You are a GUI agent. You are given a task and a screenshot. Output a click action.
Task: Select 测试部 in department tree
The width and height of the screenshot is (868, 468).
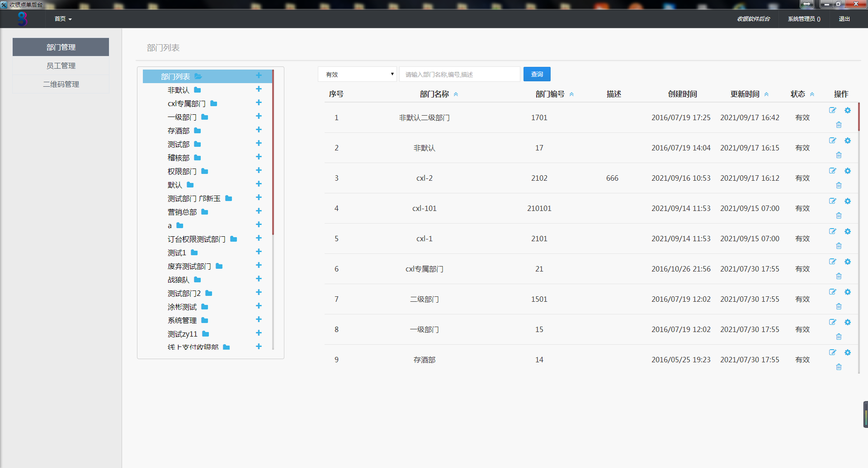tap(179, 144)
